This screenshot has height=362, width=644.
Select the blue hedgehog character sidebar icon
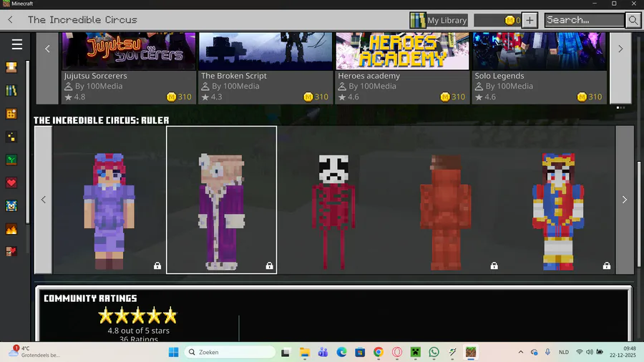pos(11,205)
